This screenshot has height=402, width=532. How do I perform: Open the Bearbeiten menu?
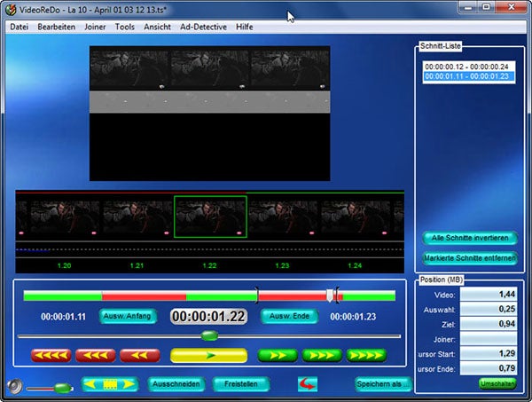tap(57, 27)
